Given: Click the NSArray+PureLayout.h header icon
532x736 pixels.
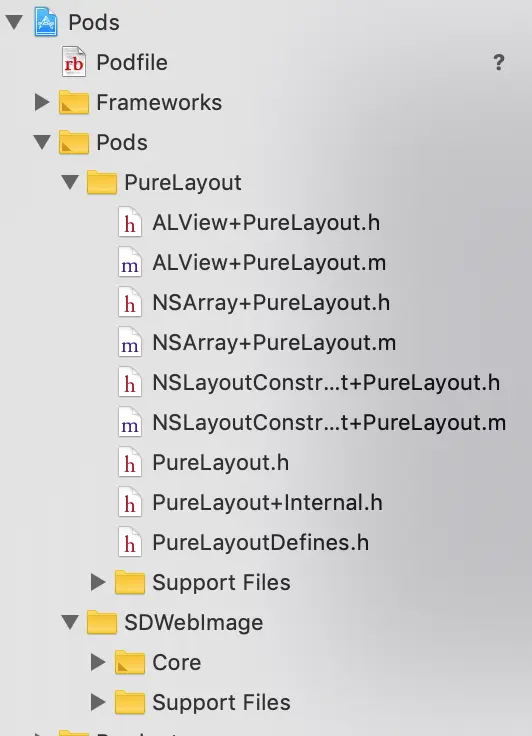Looking at the screenshot, I should [130, 303].
